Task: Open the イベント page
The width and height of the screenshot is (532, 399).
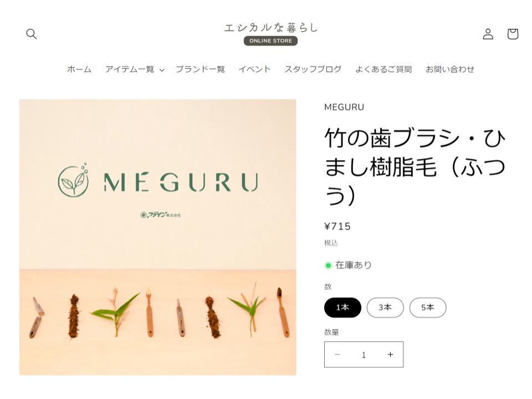Action: [254, 69]
